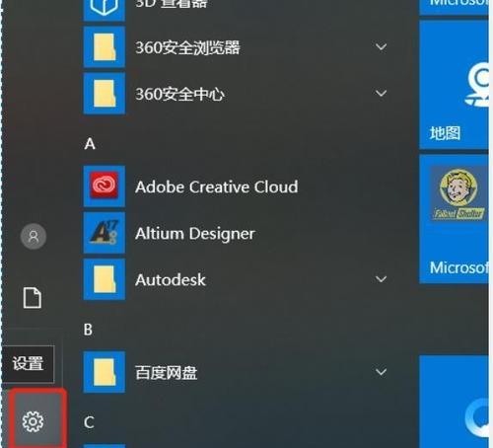Open the 地图 maps tile
The image size is (493, 448).
point(454,85)
